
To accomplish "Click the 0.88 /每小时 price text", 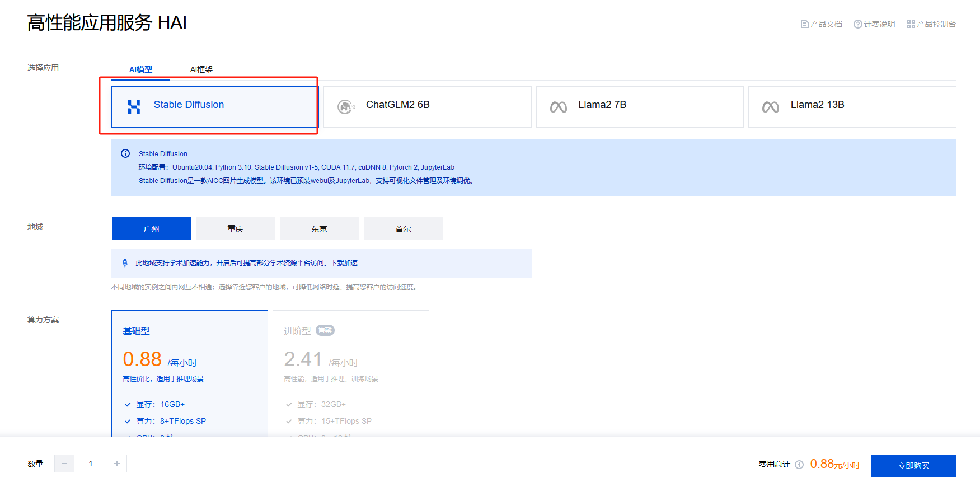I will [160, 359].
